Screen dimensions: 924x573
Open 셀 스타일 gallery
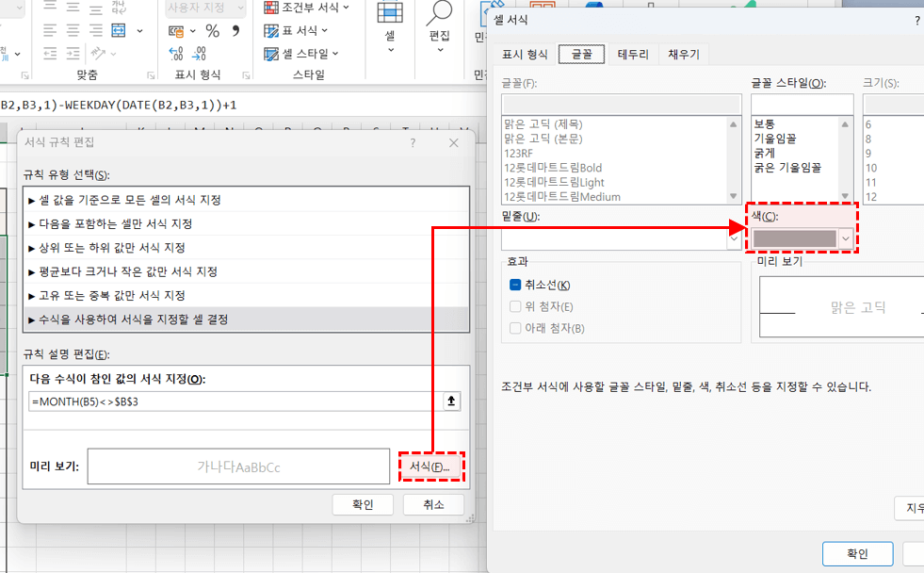coord(305,53)
